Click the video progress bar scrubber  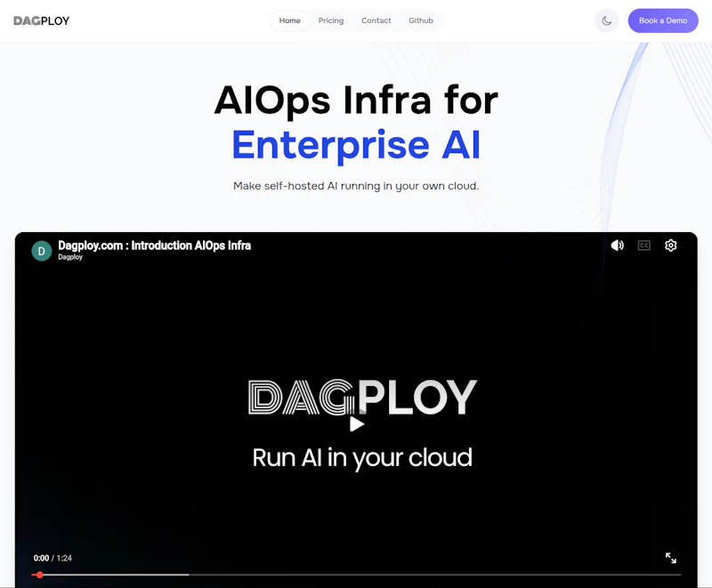[40, 575]
